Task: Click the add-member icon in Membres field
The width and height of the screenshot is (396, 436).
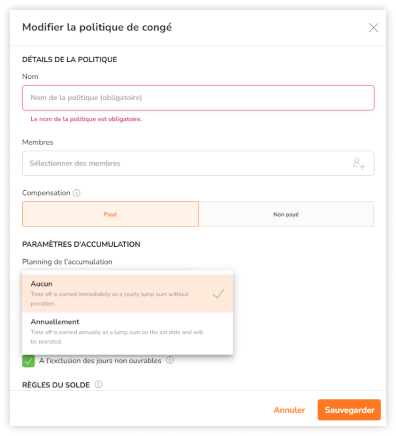Action: [359, 163]
